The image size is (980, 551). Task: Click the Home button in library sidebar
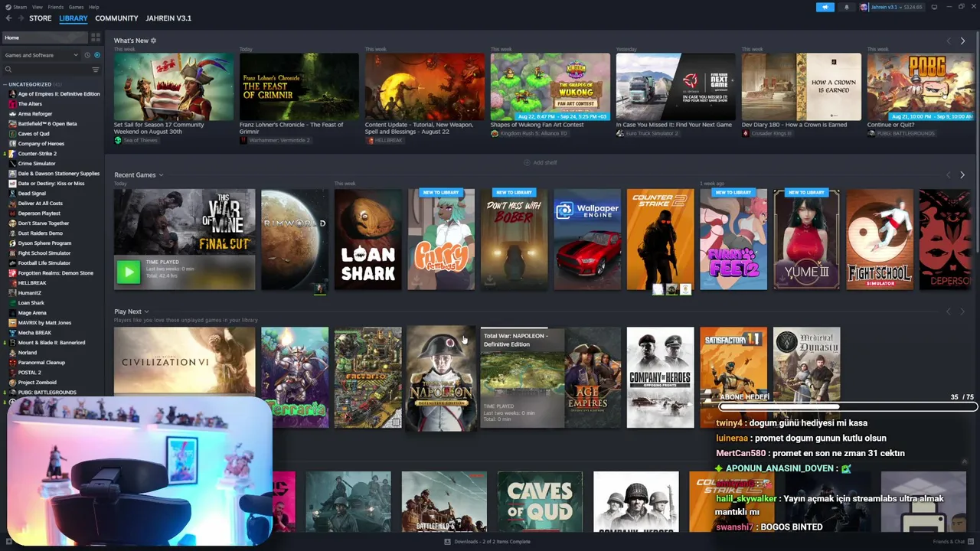(44, 37)
